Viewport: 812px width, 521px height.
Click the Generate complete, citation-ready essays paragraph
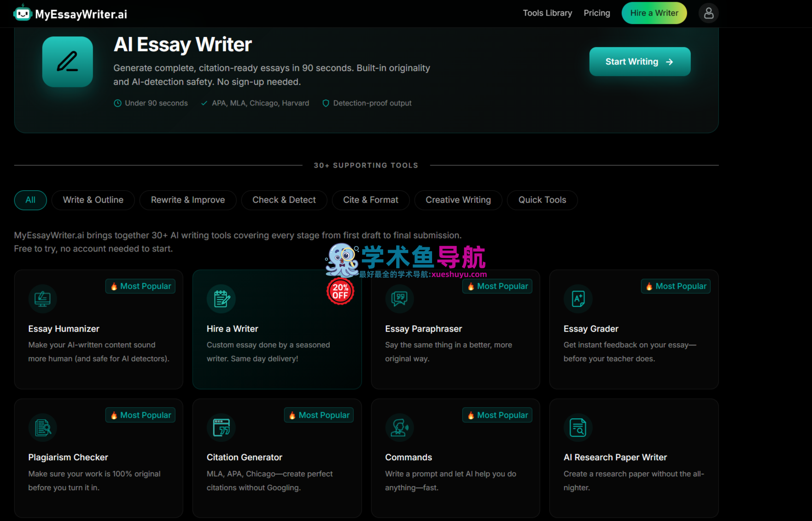(x=272, y=75)
